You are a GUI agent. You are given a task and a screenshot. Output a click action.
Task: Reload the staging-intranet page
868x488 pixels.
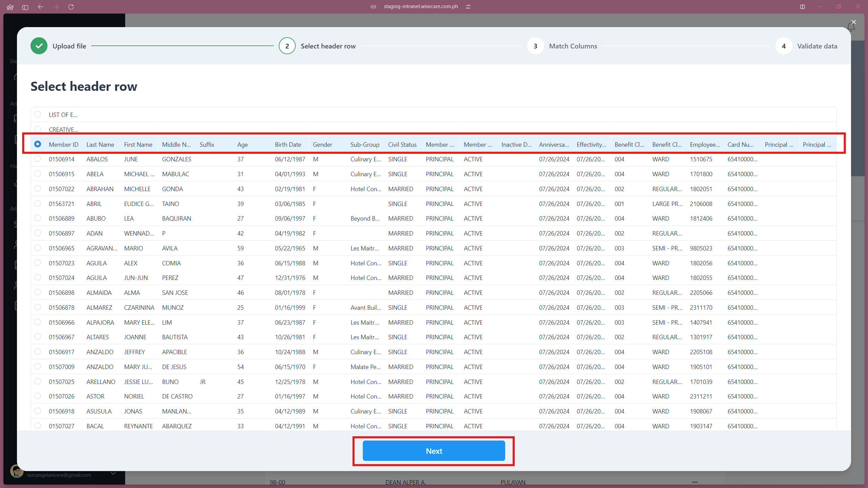[x=71, y=7]
